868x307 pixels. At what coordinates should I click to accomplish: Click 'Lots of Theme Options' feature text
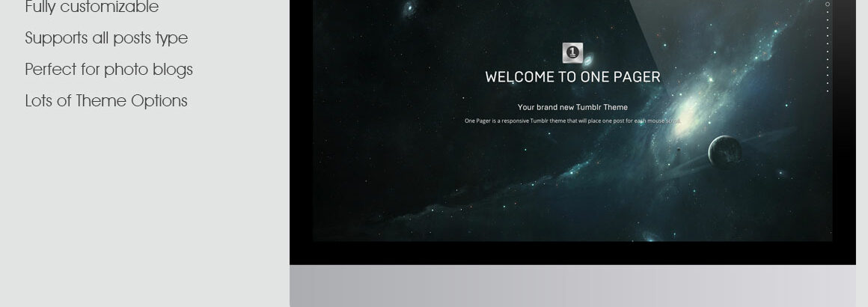point(106,101)
